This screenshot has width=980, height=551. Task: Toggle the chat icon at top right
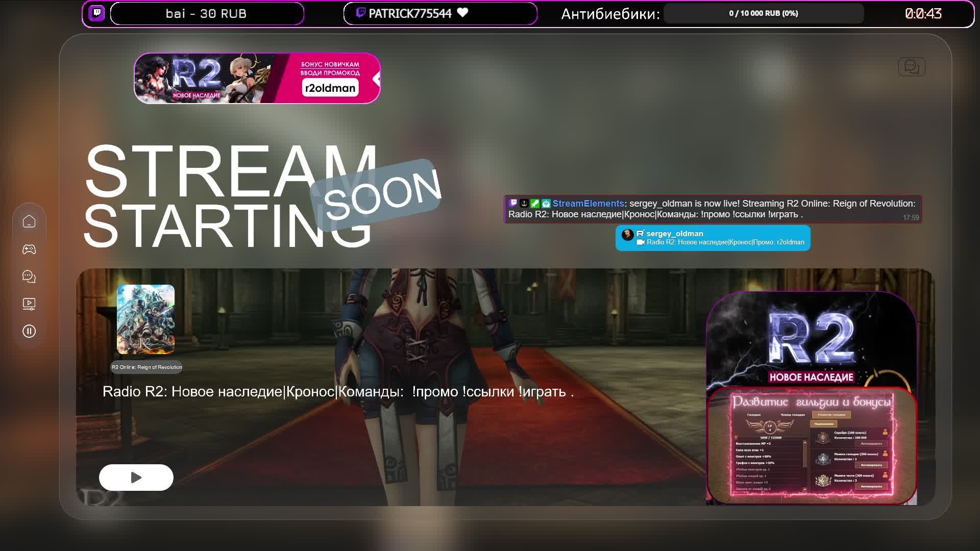click(x=911, y=67)
